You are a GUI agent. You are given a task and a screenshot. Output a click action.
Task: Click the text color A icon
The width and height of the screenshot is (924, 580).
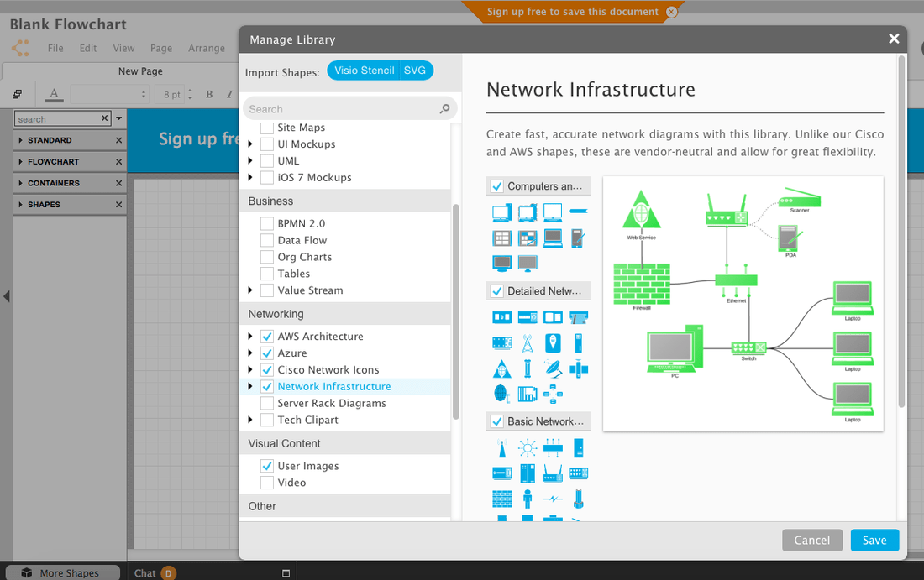[x=54, y=94]
